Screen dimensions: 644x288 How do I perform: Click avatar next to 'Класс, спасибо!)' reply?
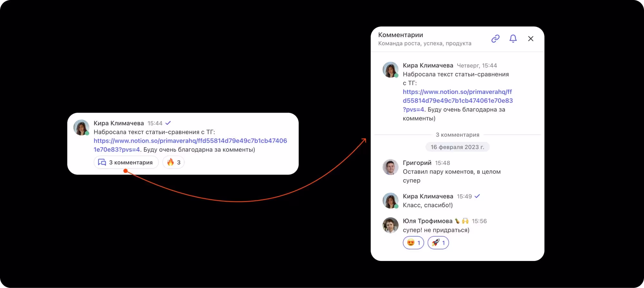tap(390, 200)
